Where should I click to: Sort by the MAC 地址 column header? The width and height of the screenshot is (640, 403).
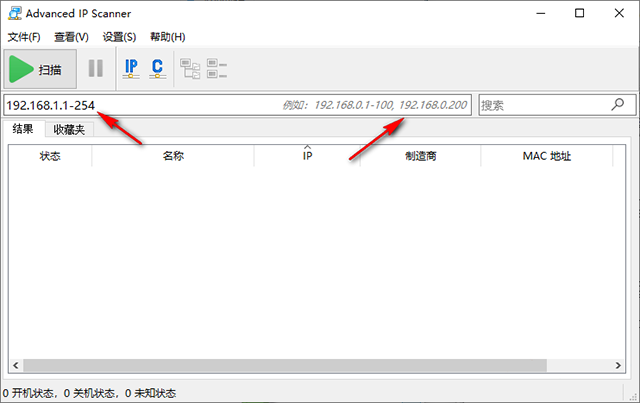coord(546,157)
